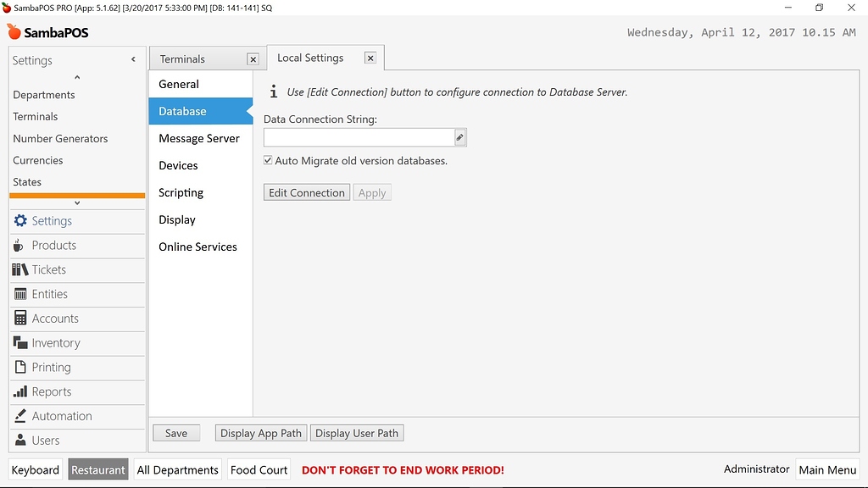Uncheck Auto Migrate old version databases
This screenshot has height=488, width=868.
(x=267, y=159)
